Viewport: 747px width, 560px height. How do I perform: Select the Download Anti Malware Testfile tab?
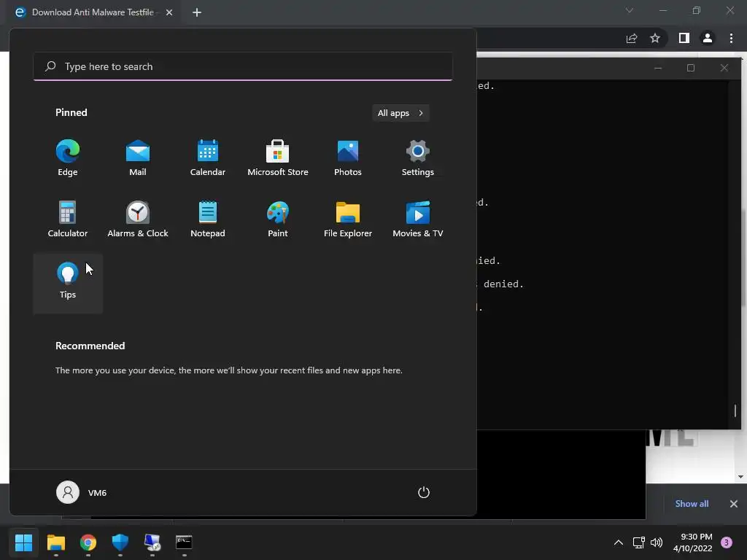(93, 12)
